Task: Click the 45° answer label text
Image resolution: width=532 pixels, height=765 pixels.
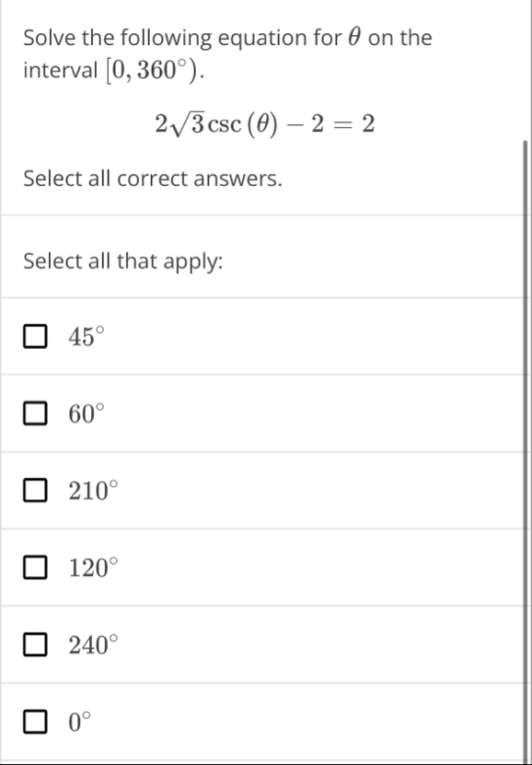Action: pos(85,335)
